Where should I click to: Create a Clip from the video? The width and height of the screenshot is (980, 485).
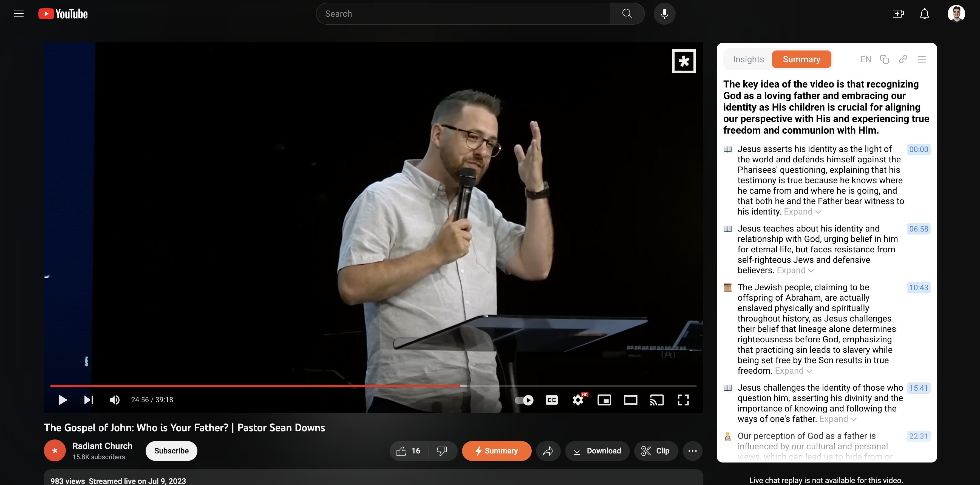point(656,451)
